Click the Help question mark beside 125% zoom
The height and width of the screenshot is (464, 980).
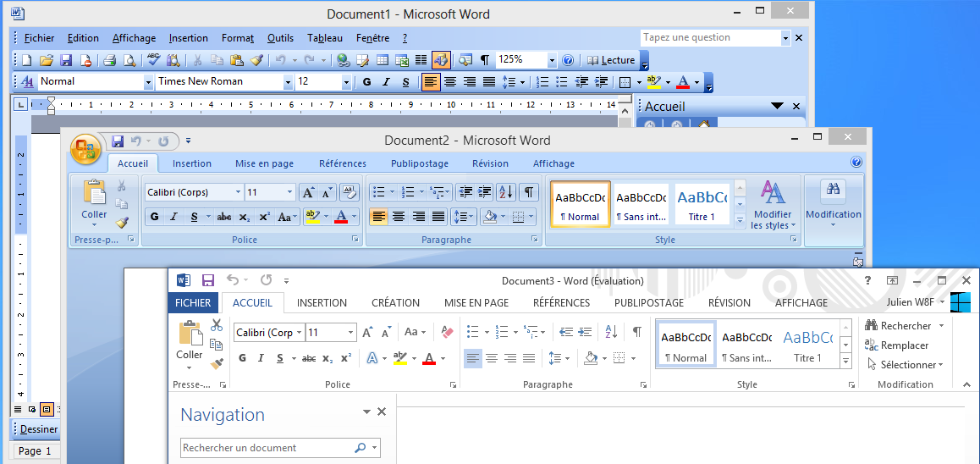tap(568, 60)
